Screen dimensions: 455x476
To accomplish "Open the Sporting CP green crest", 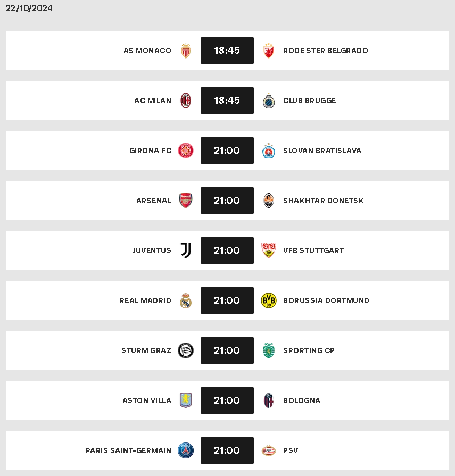I will click(269, 350).
